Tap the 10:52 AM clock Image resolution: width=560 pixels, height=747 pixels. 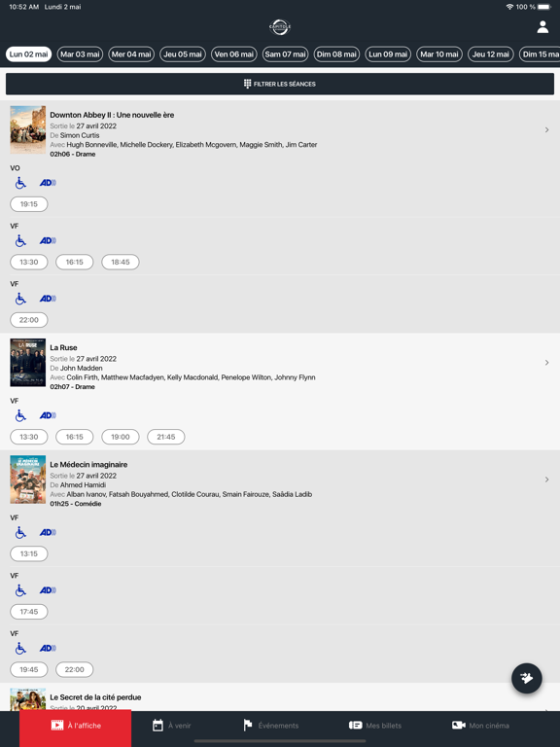tap(23, 7)
